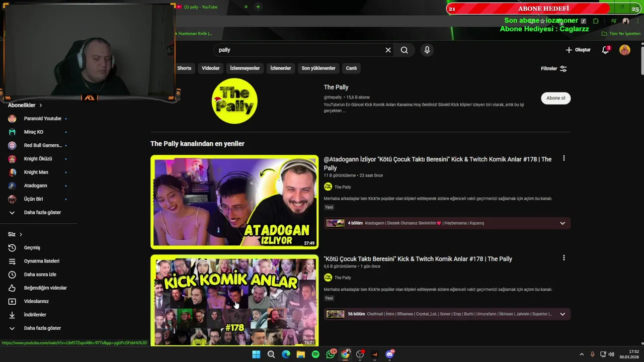
Task: Open Red Bull Gamers subscription
Action: (x=38, y=145)
